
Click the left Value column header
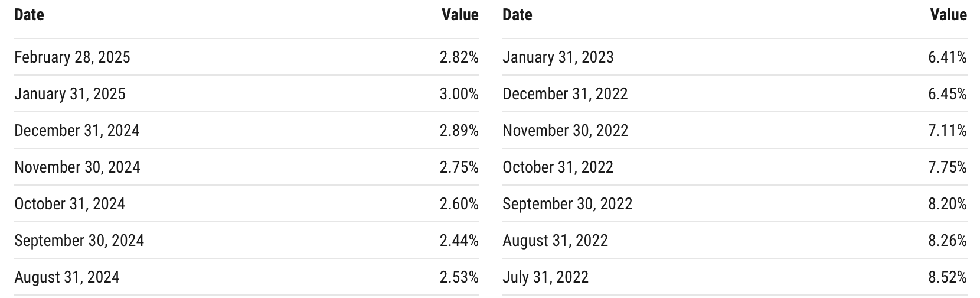coord(460,14)
